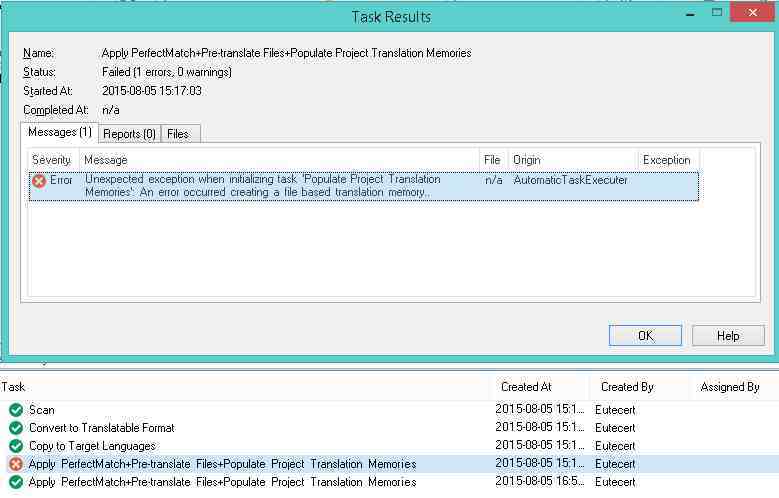Select the Scan task row
Viewport: 779px width, 498px height.
pos(250,410)
